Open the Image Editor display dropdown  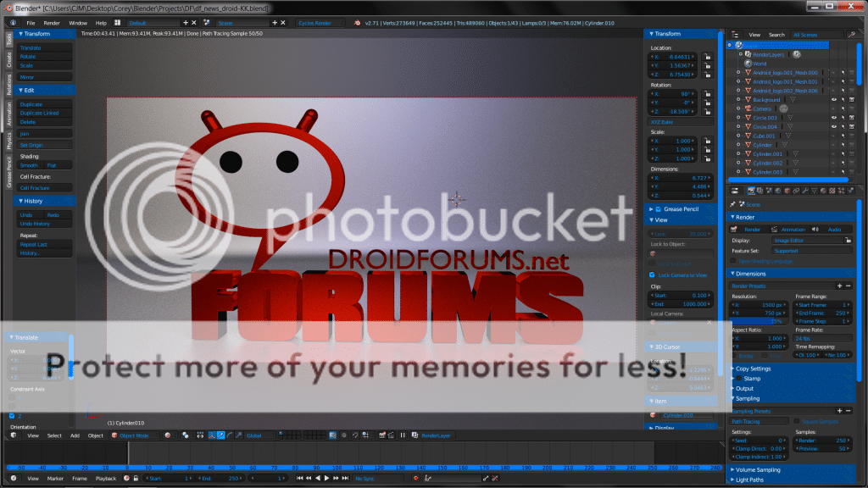(808, 240)
